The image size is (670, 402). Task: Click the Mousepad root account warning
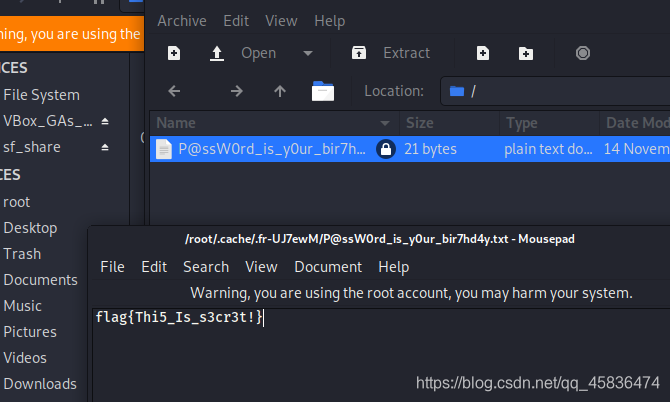(x=411, y=293)
